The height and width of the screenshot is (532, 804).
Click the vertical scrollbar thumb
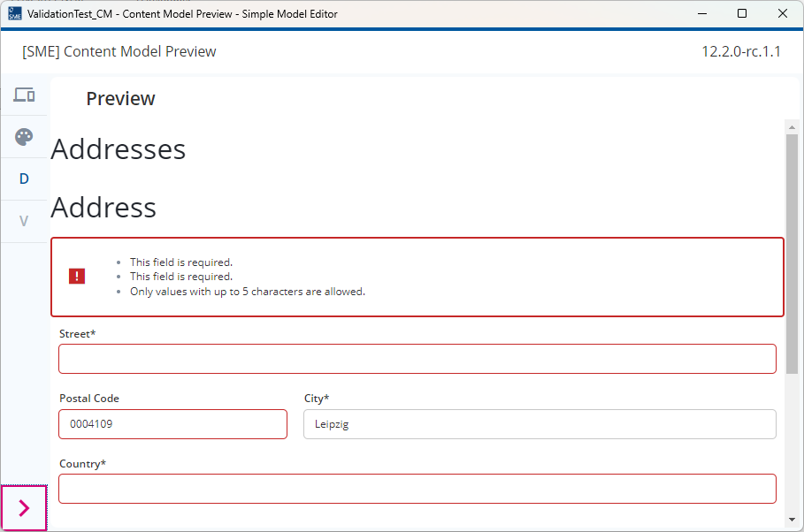[x=792, y=254]
